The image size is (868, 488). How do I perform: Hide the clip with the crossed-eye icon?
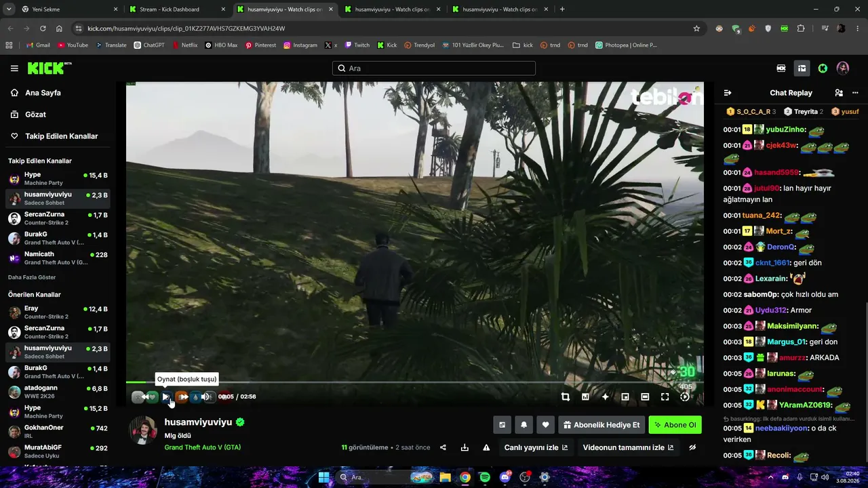692,447
